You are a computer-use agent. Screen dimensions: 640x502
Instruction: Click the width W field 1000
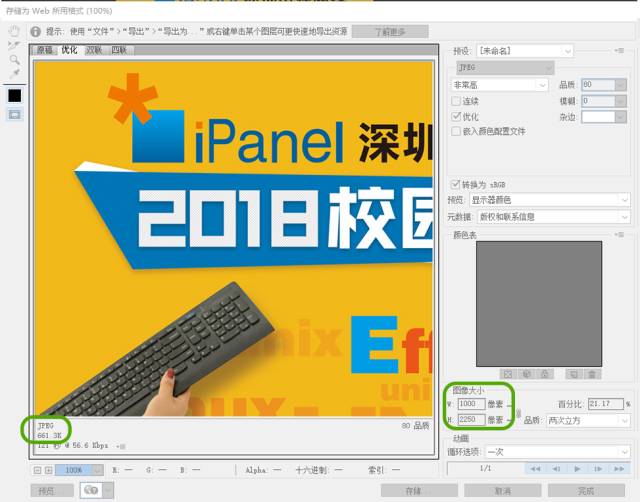(471, 404)
